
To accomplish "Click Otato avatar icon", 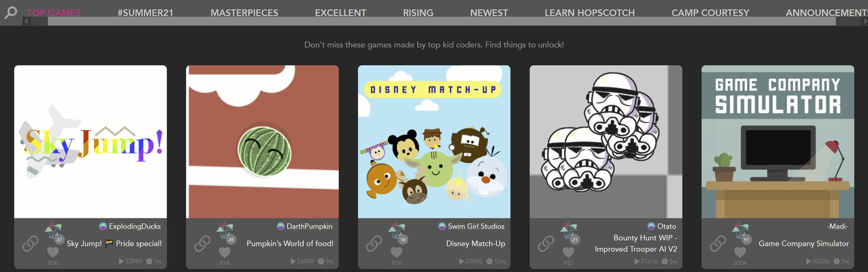I will 651,226.
